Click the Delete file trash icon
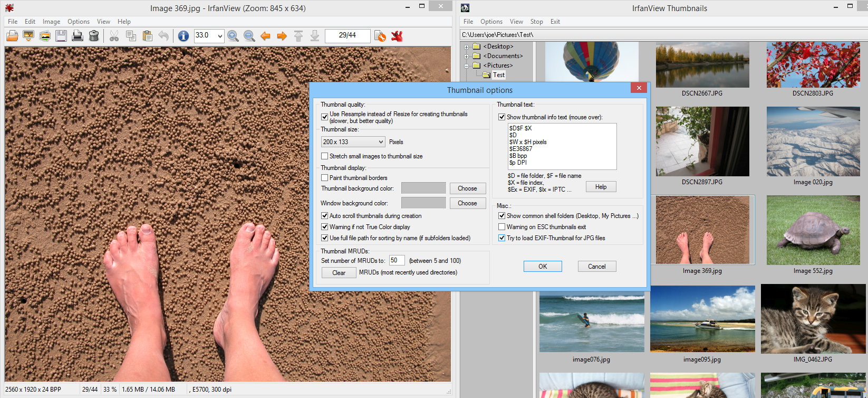The width and height of the screenshot is (868, 398). [x=94, y=36]
